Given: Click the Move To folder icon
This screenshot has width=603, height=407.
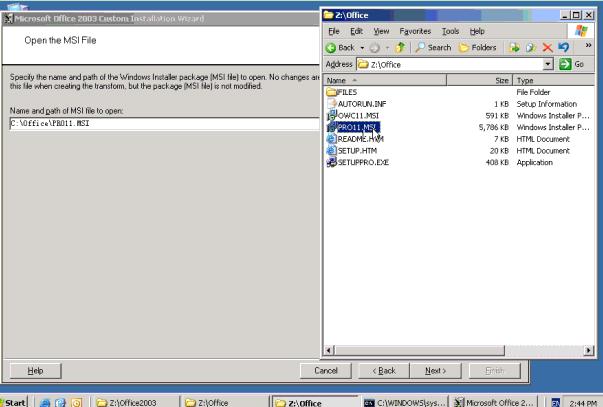Looking at the screenshot, I should [514, 48].
